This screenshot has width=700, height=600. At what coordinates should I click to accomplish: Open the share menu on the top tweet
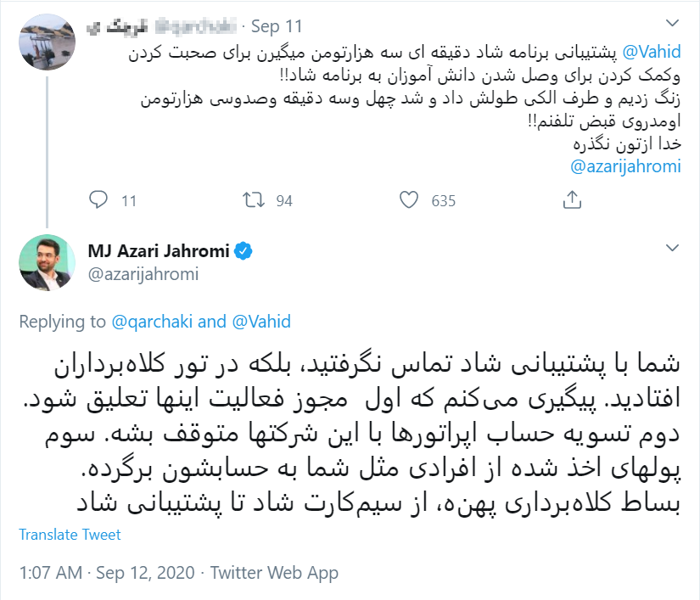coord(571,200)
